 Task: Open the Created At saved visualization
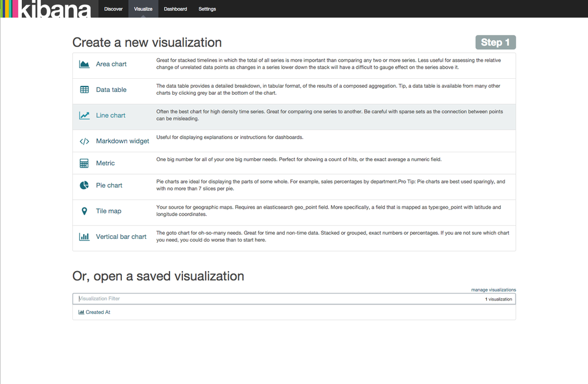click(x=98, y=312)
